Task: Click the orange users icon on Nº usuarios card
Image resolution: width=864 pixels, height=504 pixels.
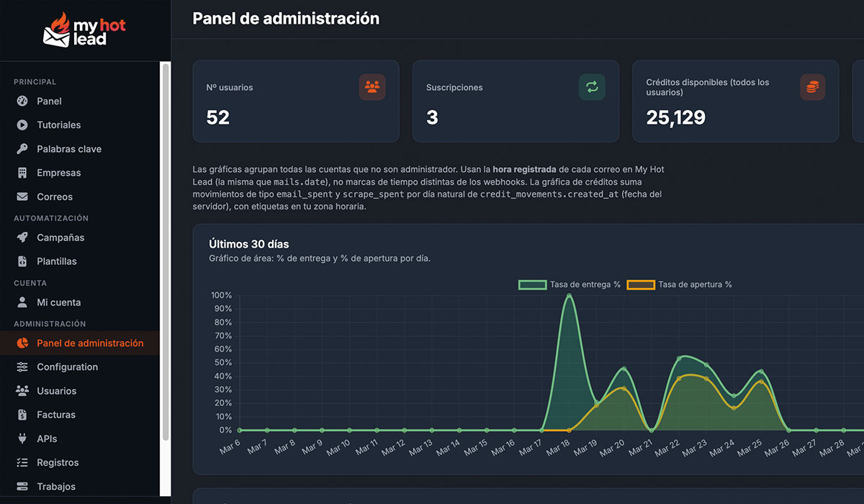Action: [x=372, y=87]
